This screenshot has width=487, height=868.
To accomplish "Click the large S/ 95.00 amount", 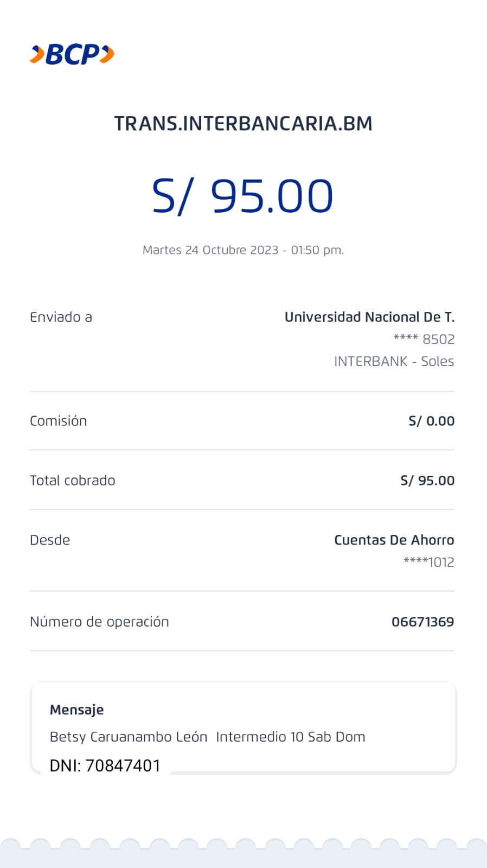I will point(242,196).
